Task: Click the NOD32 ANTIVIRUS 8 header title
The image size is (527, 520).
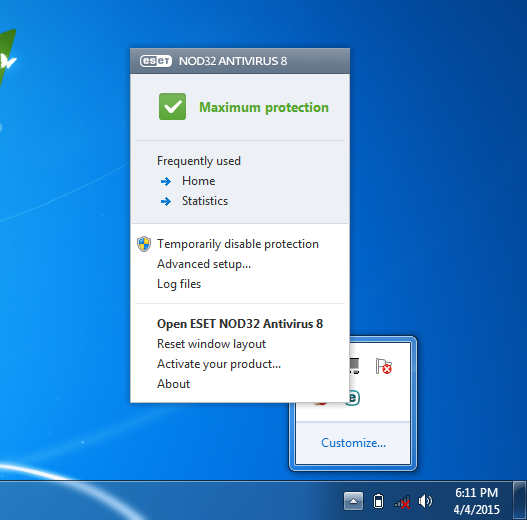Action: [233, 61]
